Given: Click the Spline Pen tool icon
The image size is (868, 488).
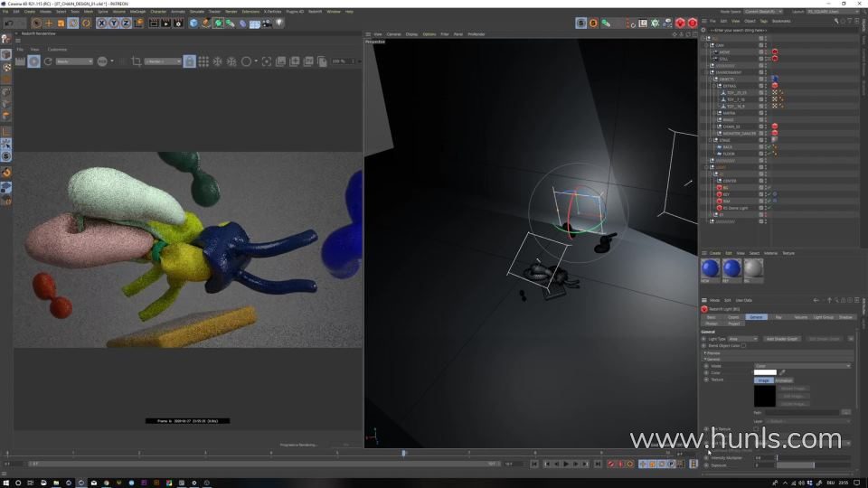Looking at the screenshot, I should [x=205, y=23].
